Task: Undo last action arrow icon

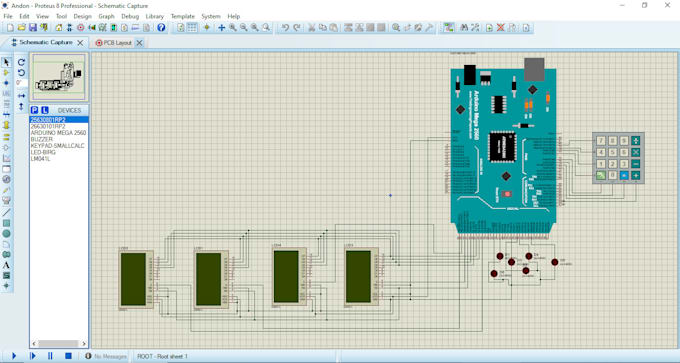Action: (x=285, y=28)
